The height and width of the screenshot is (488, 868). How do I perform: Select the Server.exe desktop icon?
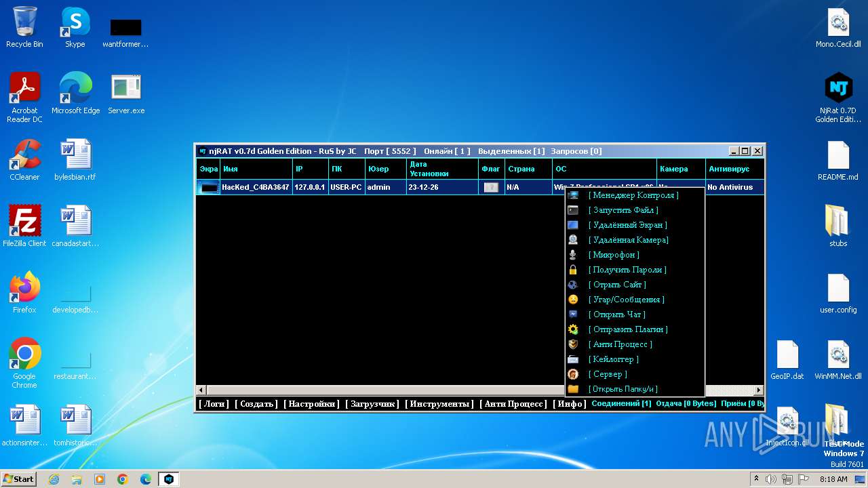[x=126, y=94]
